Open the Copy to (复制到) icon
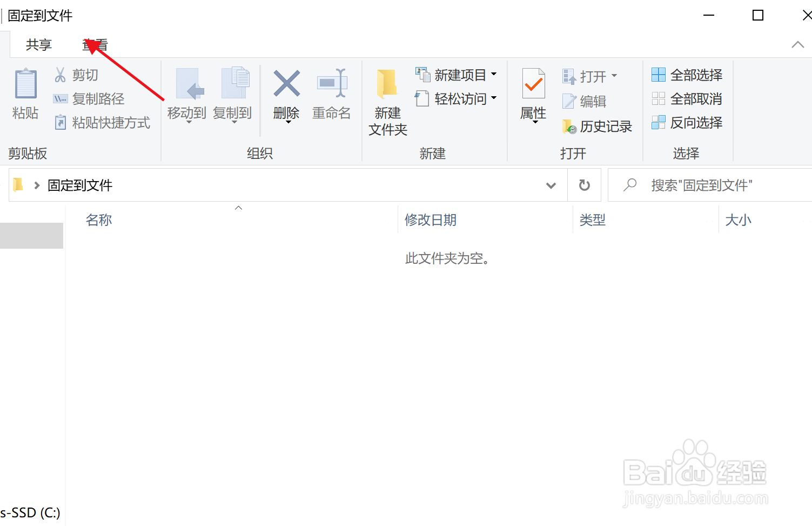 [235, 83]
